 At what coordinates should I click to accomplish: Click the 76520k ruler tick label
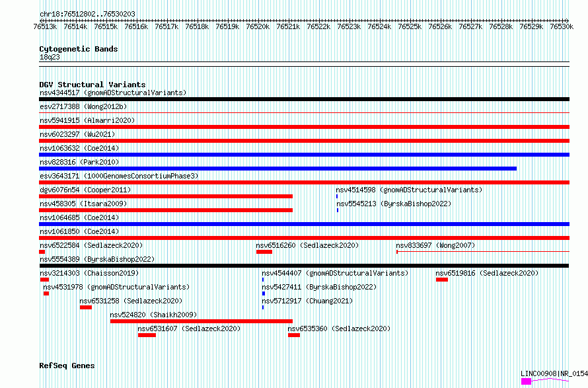pos(258,27)
